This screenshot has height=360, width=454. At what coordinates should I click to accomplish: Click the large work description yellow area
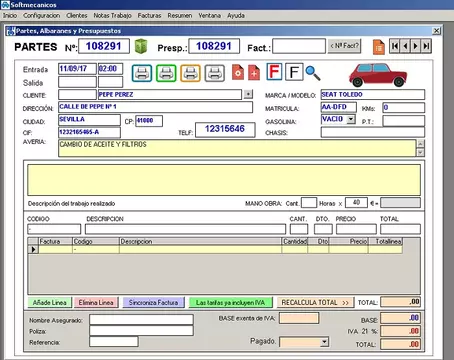pos(224,180)
